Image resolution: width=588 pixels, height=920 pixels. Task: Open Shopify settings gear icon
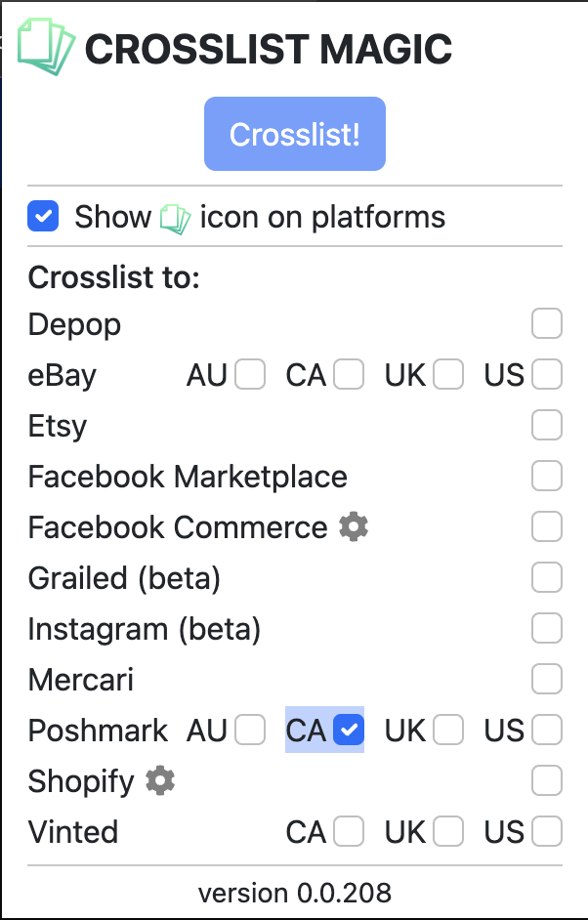point(160,781)
